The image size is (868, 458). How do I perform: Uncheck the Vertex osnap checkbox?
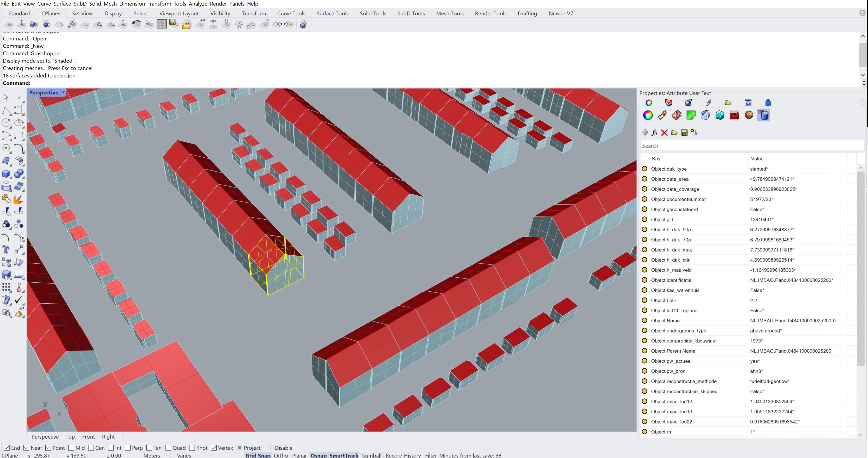tap(214, 448)
